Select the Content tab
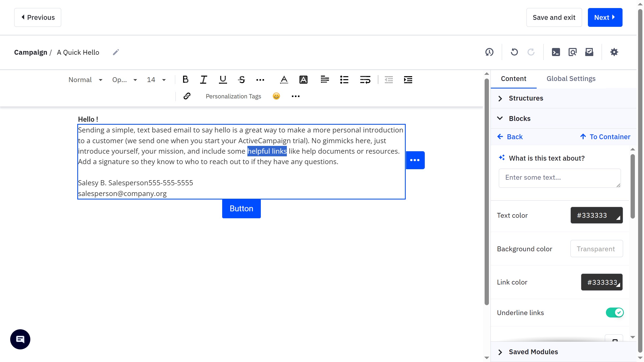The height and width of the screenshot is (362, 644). (x=513, y=79)
